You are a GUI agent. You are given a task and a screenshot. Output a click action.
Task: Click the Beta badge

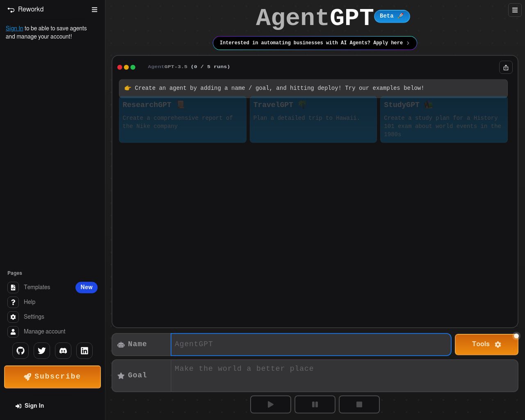(x=392, y=16)
